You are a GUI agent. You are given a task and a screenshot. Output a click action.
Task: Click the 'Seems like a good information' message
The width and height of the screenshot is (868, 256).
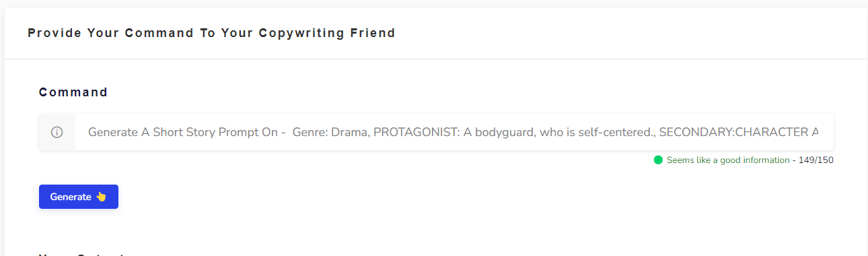click(x=728, y=160)
